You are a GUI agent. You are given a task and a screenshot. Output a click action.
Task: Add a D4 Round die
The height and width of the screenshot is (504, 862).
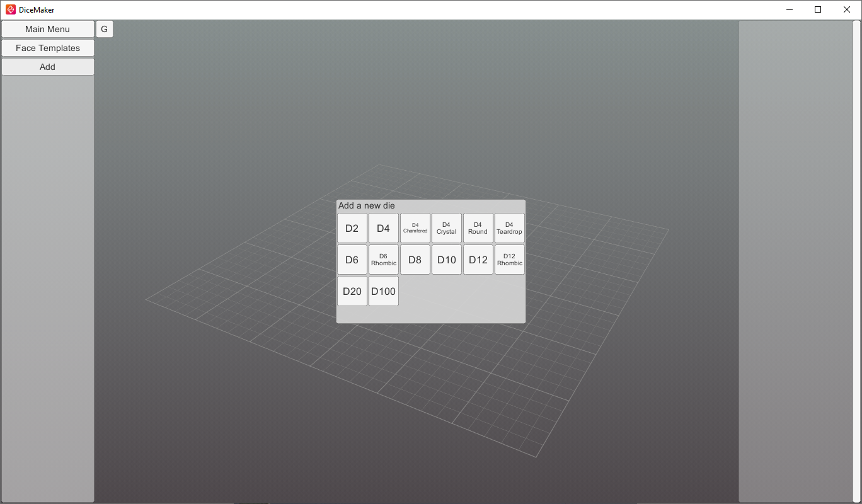(478, 228)
